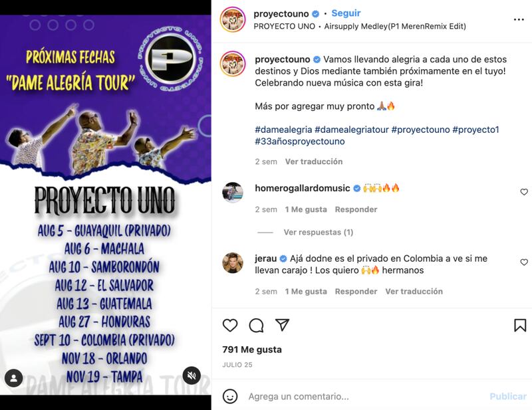Open the Airsupply Medley audio link
This screenshot has height=410, width=532.
pyautogui.click(x=395, y=27)
